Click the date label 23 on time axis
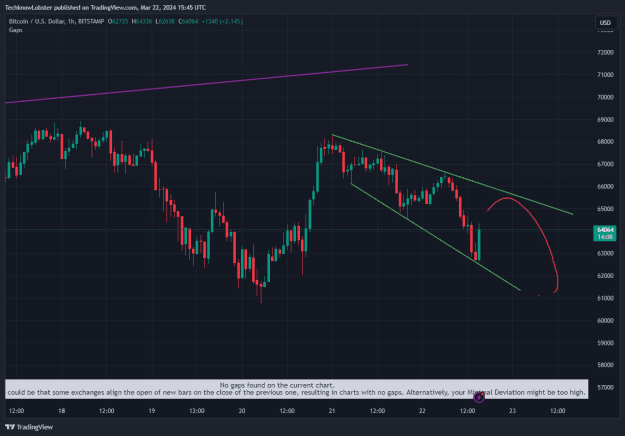The height and width of the screenshot is (436, 625). (x=512, y=411)
